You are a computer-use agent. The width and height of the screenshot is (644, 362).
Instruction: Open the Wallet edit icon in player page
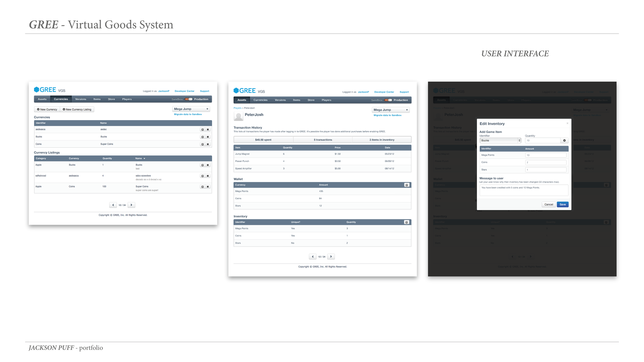pyautogui.click(x=407, y=185)
